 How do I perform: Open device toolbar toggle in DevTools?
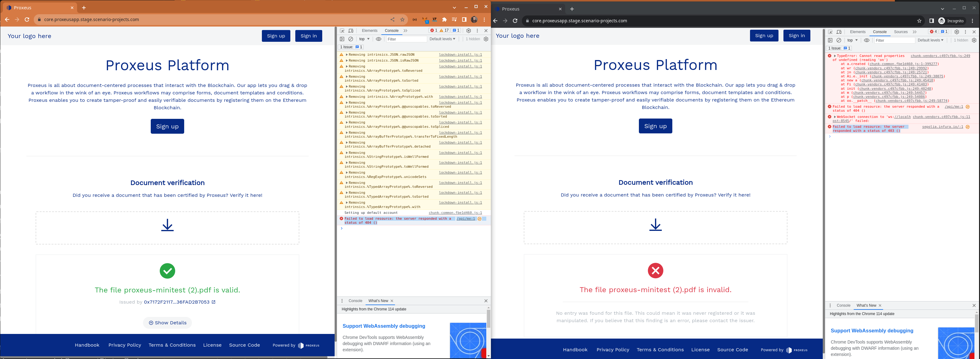click(x=350, y=30)
